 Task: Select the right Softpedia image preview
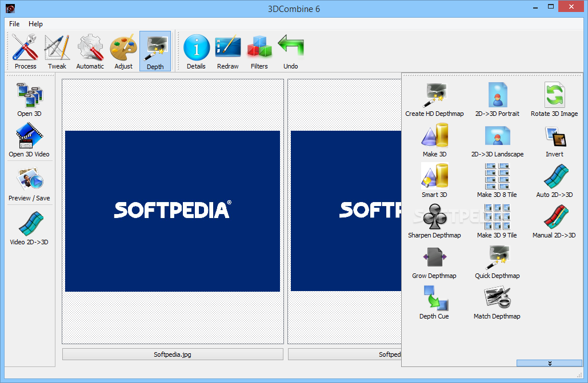tap(346, 211)
